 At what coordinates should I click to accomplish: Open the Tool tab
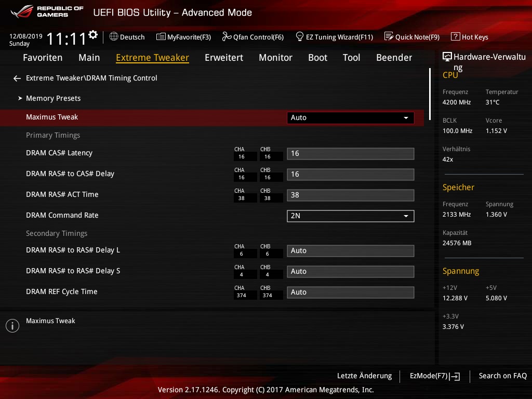[352, 58]
